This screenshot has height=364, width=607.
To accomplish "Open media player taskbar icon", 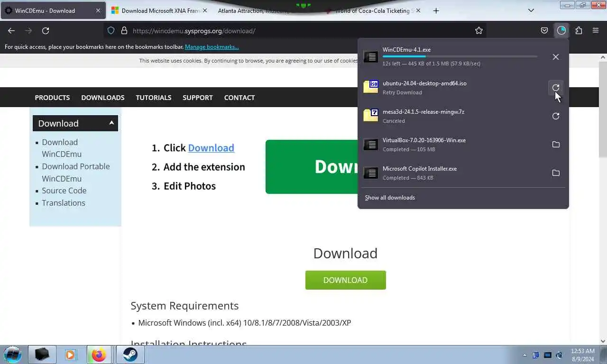I will [70, 355].
